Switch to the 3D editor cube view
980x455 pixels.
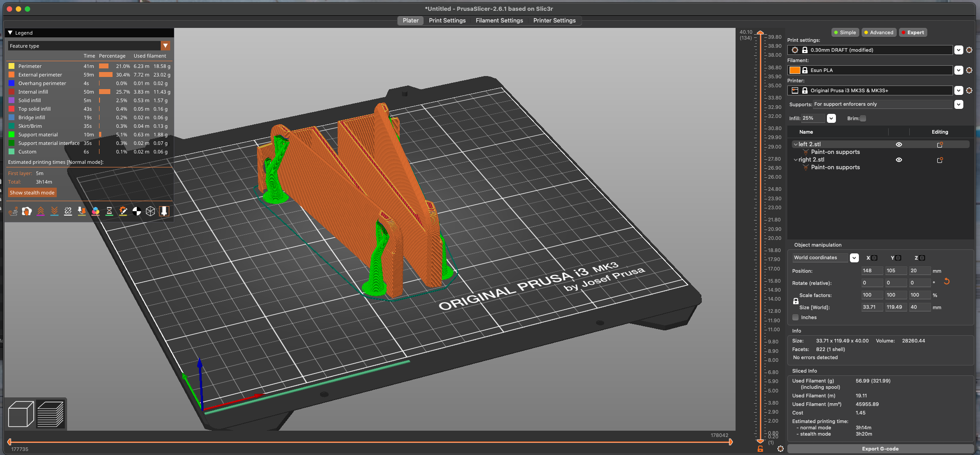(x=21, y=414)
